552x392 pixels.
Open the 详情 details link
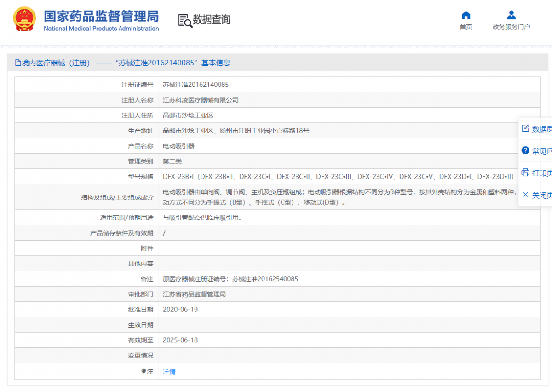point(169,371)
